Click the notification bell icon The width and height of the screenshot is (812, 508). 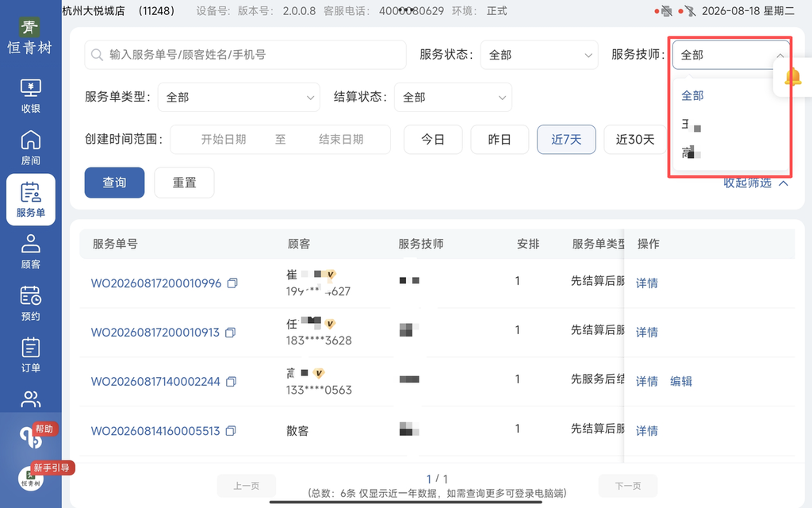click(792, 77)
